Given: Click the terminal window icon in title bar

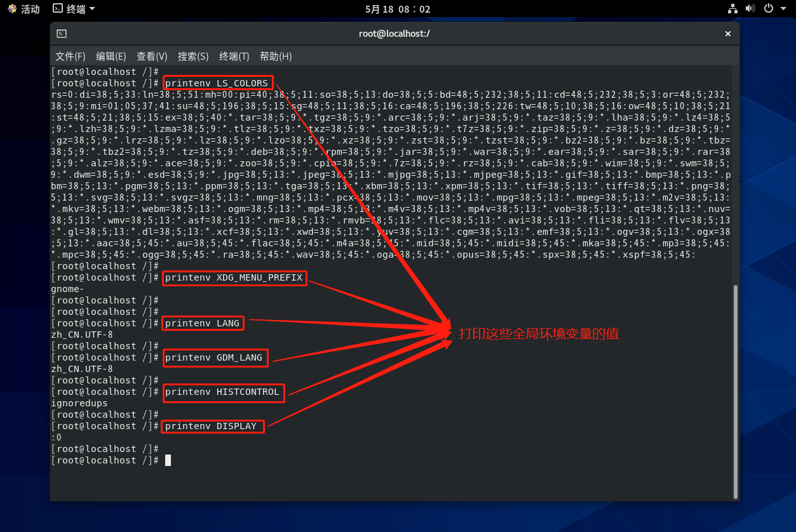Looking at the screenshot, I should pyautogui.click(x=62, y=34).
